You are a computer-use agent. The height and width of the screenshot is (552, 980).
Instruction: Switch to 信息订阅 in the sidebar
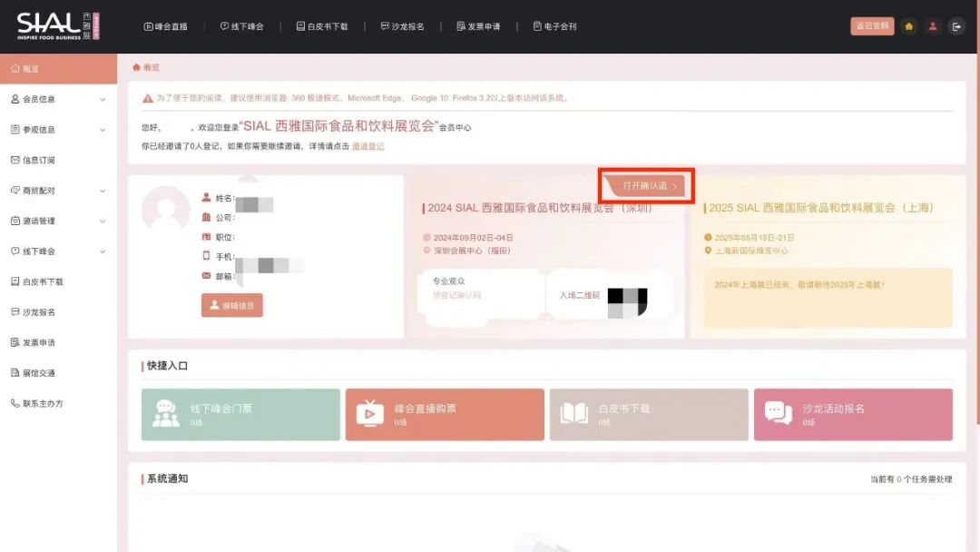tap(41, 160)
